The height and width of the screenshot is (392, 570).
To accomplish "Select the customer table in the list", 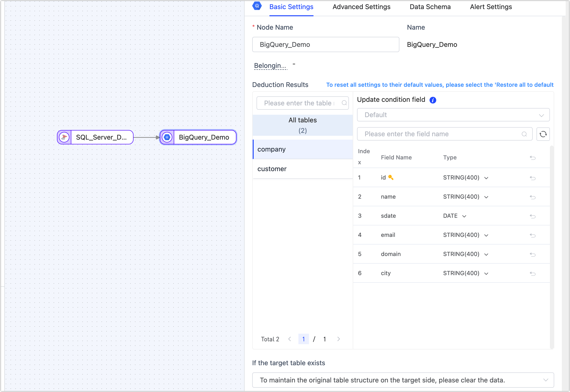I will (x=272, y=169).
